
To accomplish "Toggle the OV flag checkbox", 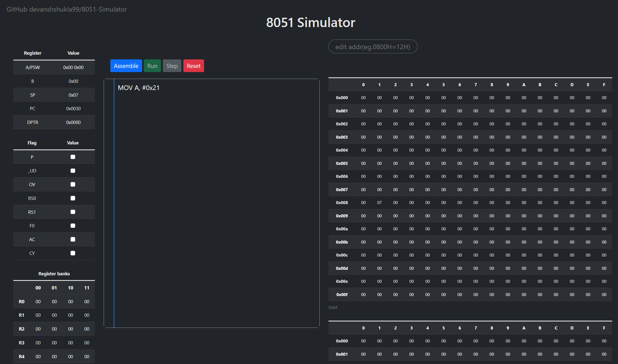I will click(x=73, y=184).
